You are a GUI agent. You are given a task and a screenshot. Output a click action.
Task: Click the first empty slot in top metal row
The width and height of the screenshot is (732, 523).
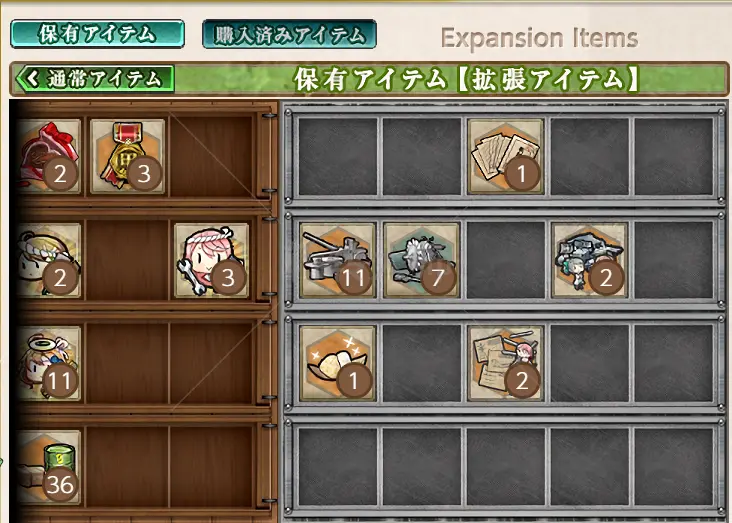pos(338,156)
